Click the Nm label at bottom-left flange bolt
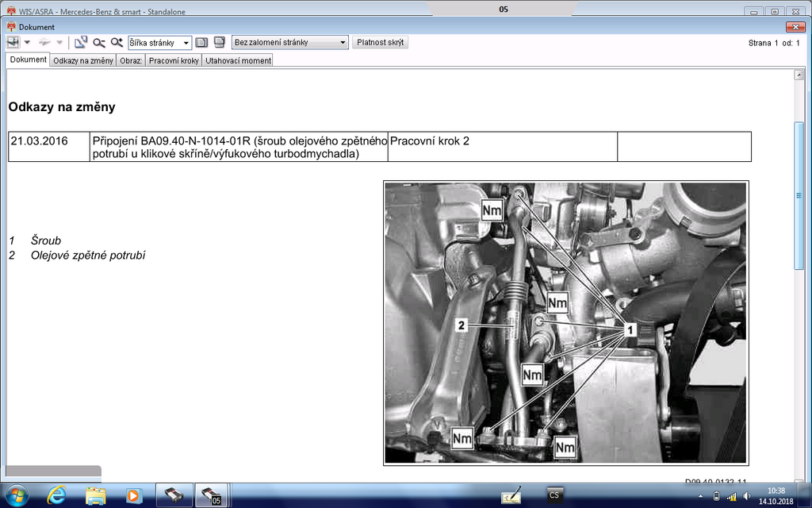This screenshot has height=508, width=812. tap(462, 438)
